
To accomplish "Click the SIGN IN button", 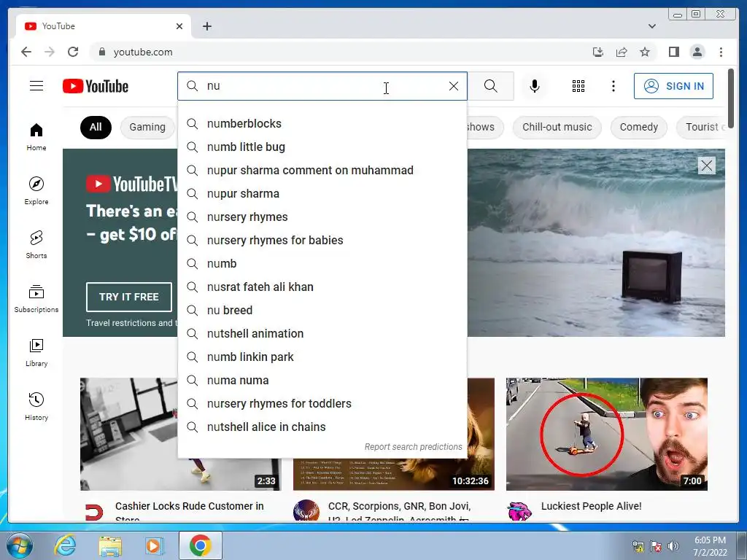I will (673, 86).
